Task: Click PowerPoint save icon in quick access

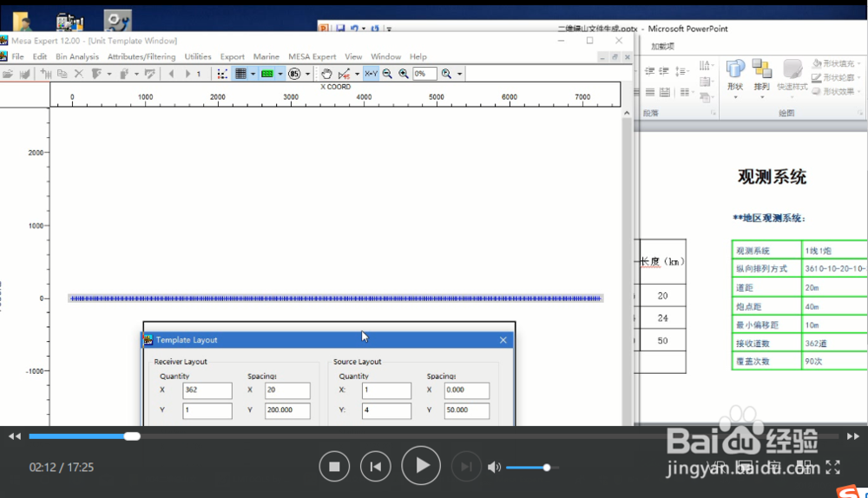Action: (340, 29)
